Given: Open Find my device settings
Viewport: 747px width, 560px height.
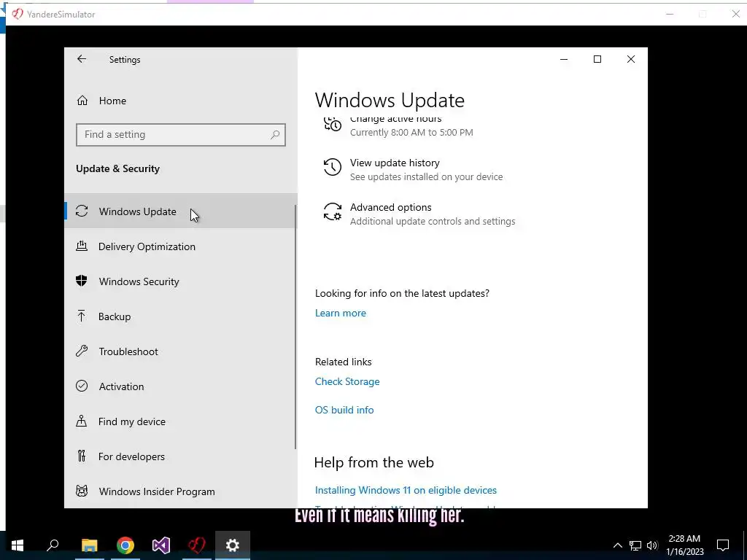Looking at the screenshot, I should click(181, 421).
